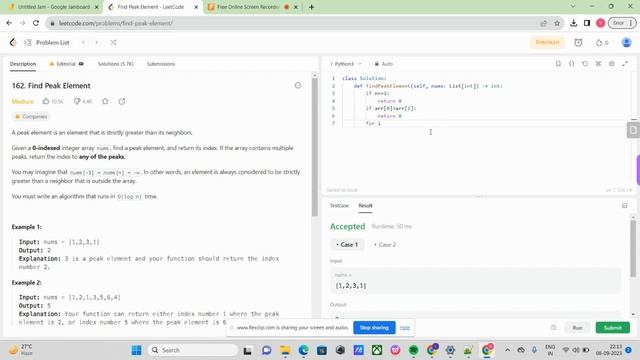Open the timer alarm clock icon
Screen dimensions: 640x360
(x=578, y=42)
